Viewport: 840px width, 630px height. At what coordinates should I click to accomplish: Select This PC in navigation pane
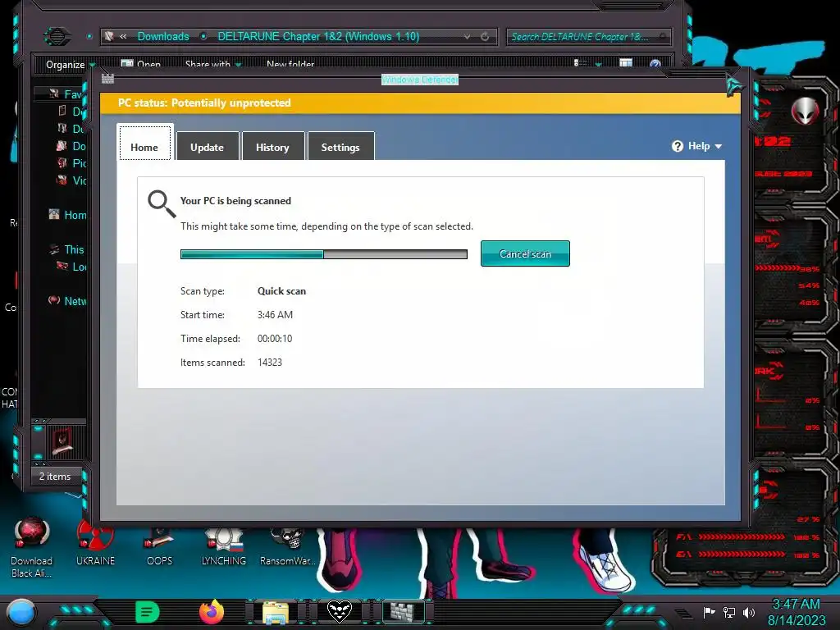pyautogui.click(x=67, y=249)
